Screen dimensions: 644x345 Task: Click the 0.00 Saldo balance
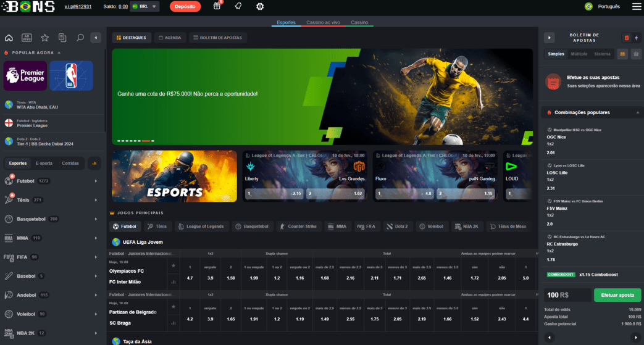[123, 7]
